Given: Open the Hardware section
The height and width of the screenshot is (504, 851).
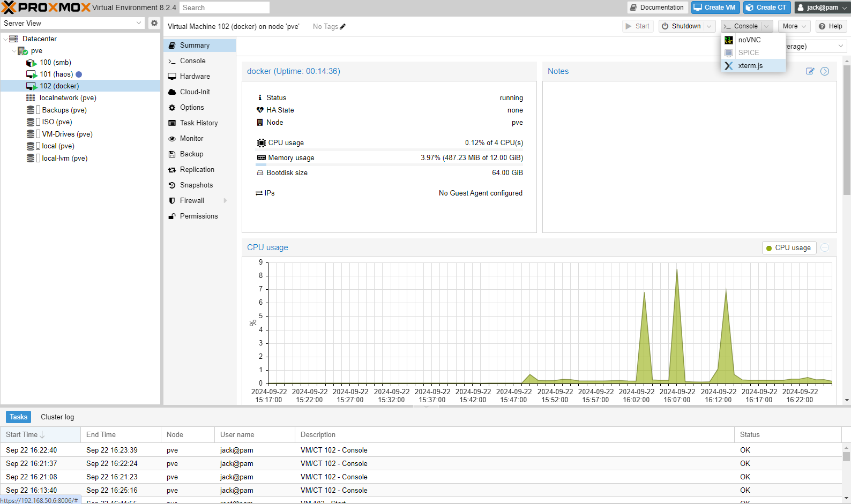Looking at the screenshot, I should click(x=195, y=77).
